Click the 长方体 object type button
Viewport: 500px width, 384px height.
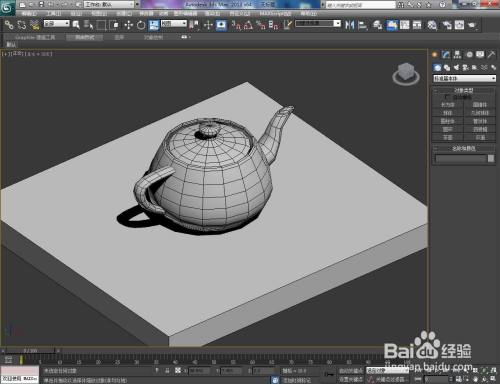(448, 105)
